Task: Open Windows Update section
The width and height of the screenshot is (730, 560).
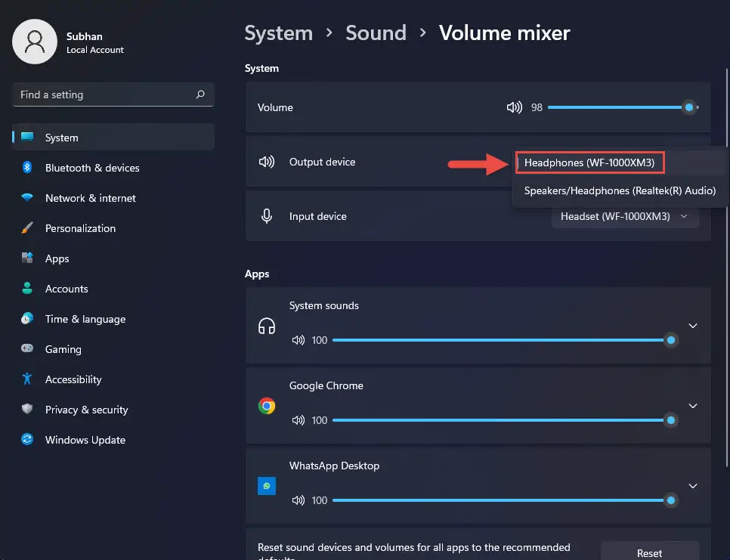Action: (x=85, y=440)
